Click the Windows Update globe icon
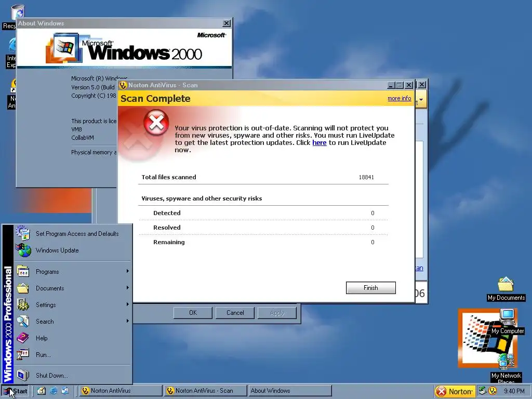This screenshot has width=532, height=399. (x=23, y=250)
